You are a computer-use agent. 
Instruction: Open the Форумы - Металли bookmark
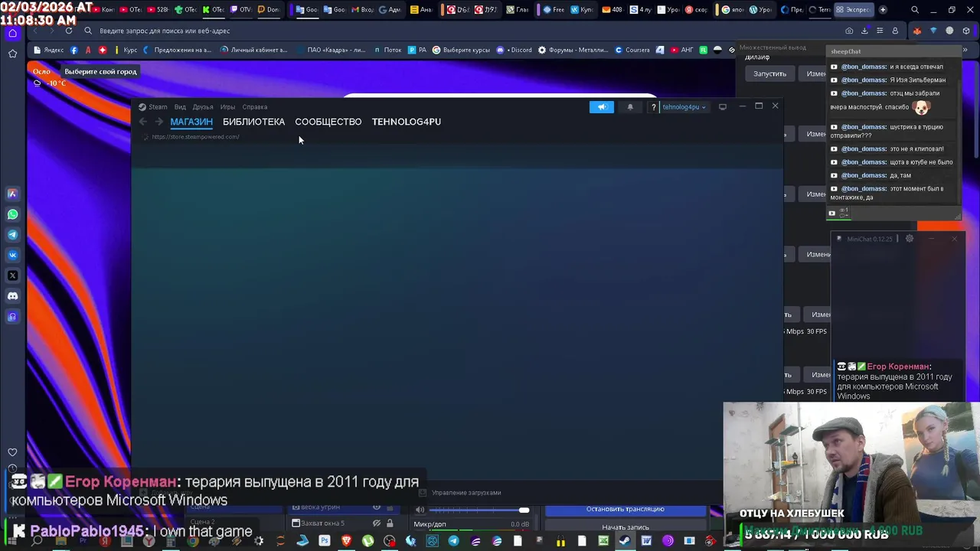tap(573, 50)
